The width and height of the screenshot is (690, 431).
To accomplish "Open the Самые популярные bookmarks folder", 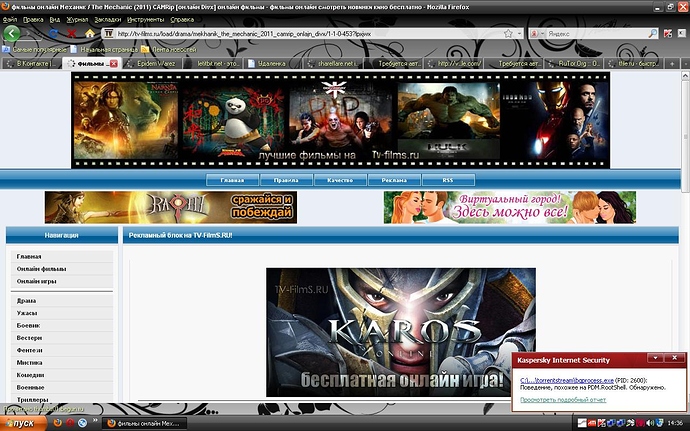I will [34, 50].
